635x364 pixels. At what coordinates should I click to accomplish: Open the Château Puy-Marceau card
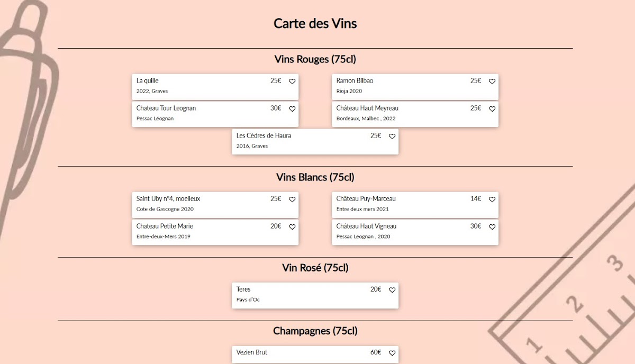pyautogui.click(x=402, y=204)
